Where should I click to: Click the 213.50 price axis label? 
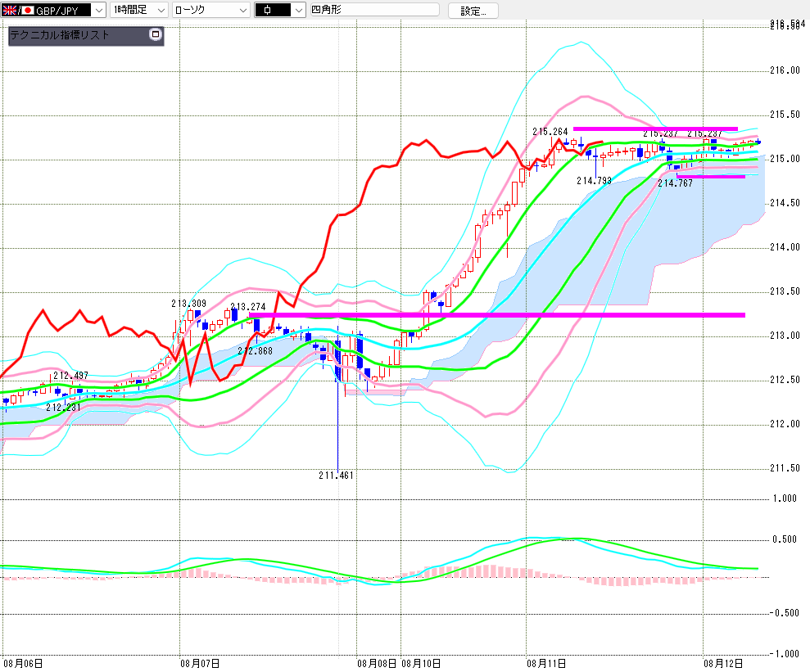[785, 291]
